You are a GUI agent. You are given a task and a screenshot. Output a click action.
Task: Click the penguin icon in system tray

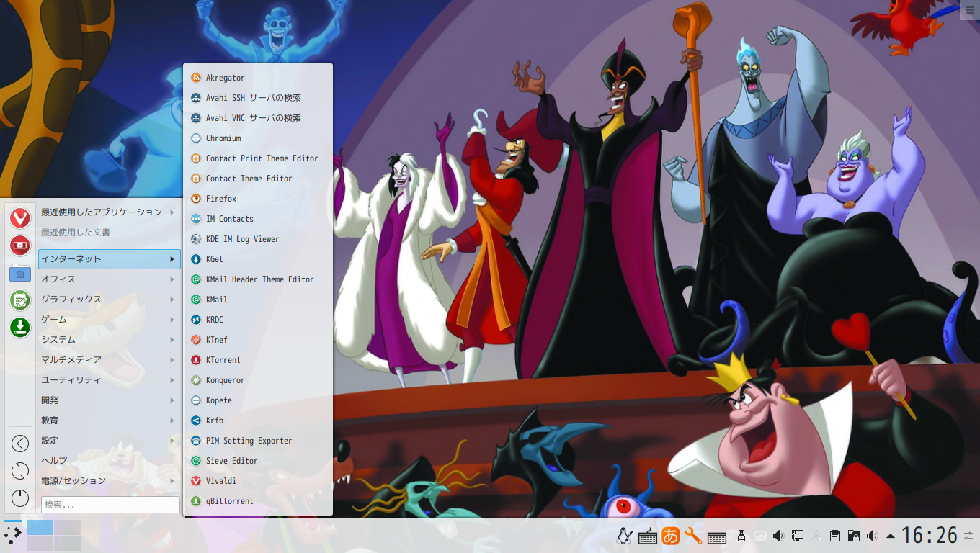coord(625,536)
